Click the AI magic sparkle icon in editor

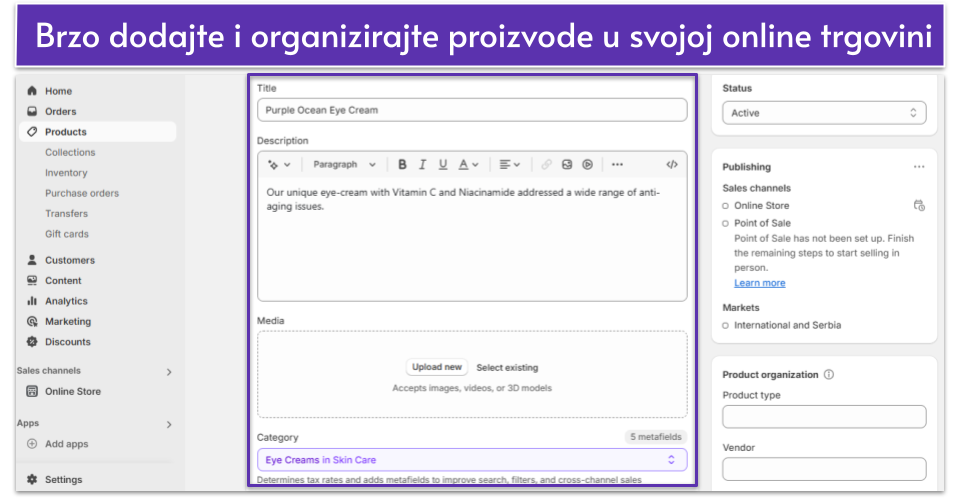coord(273,164)
